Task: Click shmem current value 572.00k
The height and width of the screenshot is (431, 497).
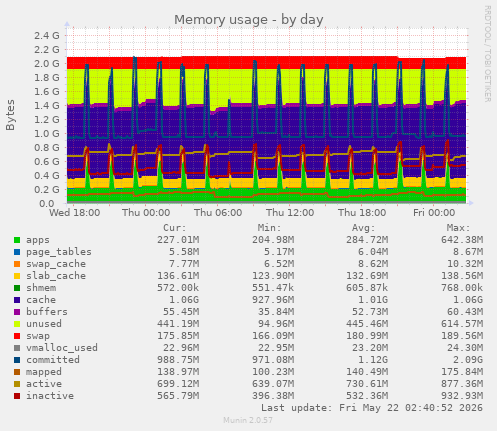Action: [178, 288]
